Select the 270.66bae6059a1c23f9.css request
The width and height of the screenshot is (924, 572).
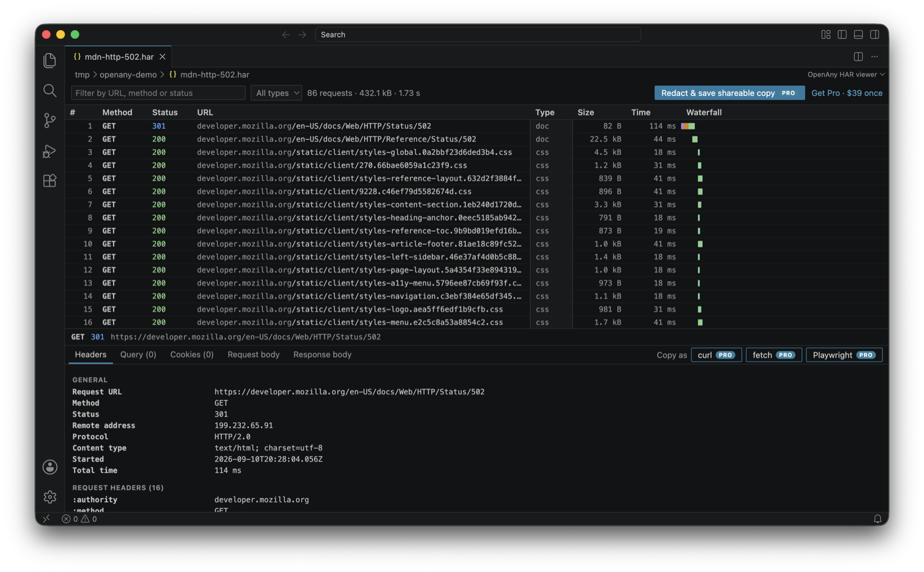[x=476, y=165]
